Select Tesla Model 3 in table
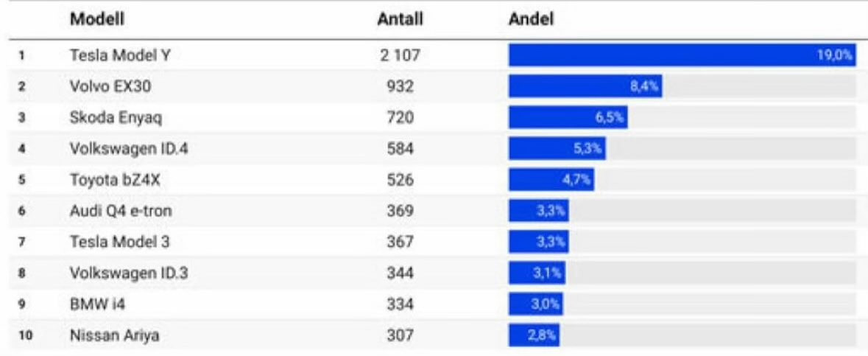 (x=119, y=242)
